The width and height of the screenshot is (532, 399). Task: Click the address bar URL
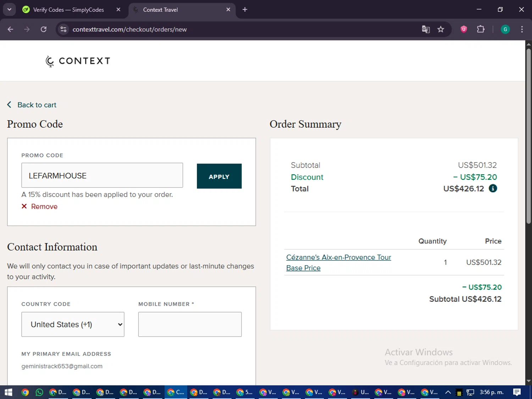[x=129, y=29]
